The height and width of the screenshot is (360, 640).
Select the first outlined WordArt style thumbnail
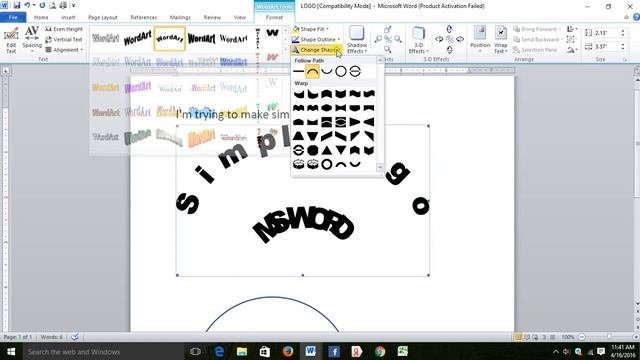click(106, 38)
